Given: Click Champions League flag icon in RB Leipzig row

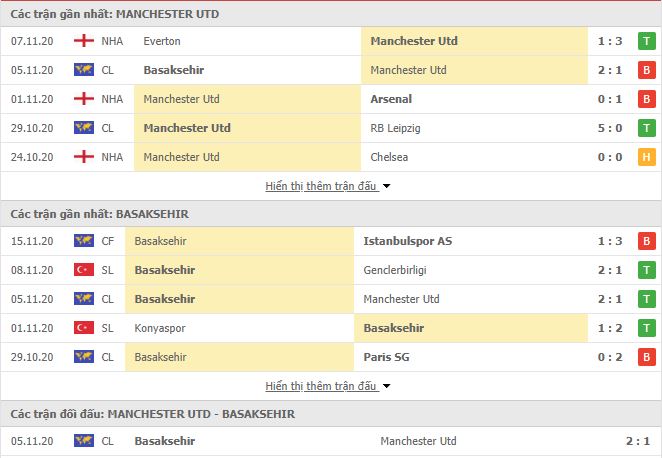Looking at the screenshot, I should click(84, 127).
